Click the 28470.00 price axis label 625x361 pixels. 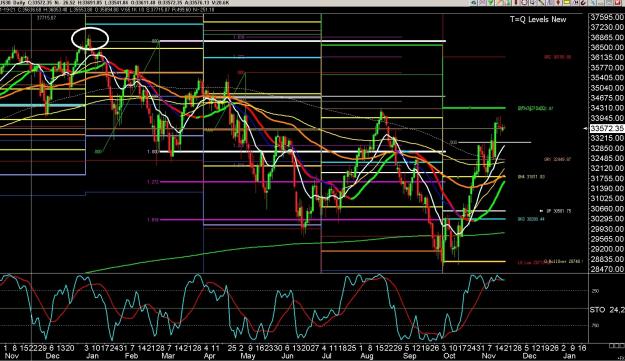[607, 269]
